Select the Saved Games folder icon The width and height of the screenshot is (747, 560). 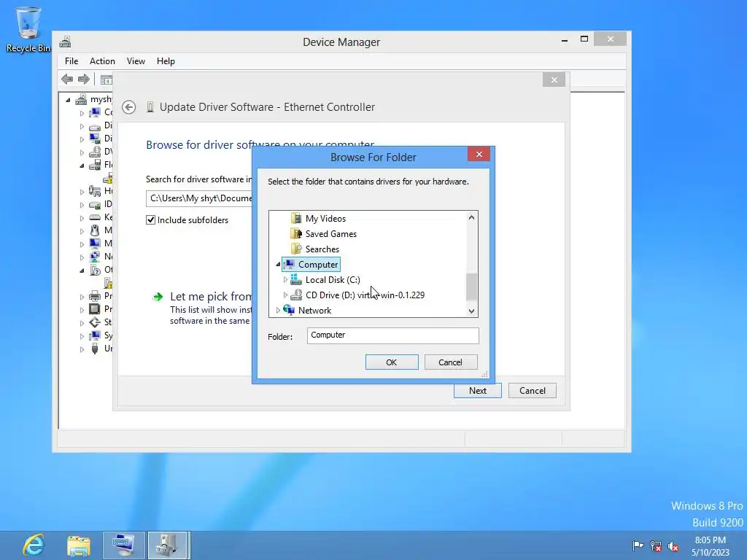(x=296, y=234)
